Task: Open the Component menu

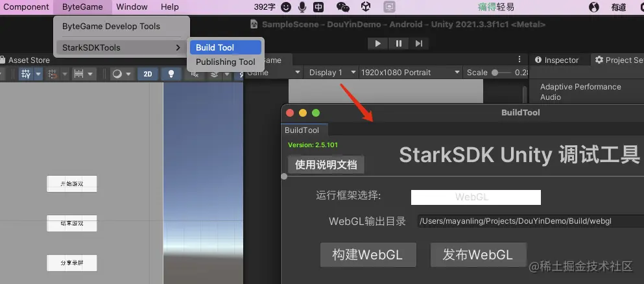Action: (x=27, y=7)
